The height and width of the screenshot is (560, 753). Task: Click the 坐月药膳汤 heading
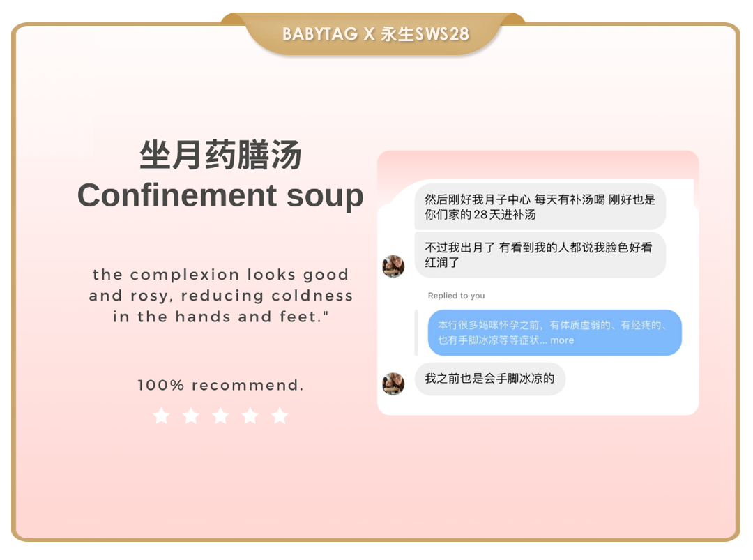pyautogui.click(x=220, y=155)
